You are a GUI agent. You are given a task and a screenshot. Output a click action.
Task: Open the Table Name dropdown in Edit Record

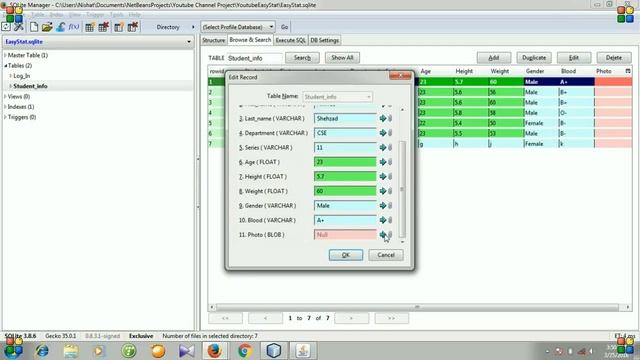pos(337,97)
